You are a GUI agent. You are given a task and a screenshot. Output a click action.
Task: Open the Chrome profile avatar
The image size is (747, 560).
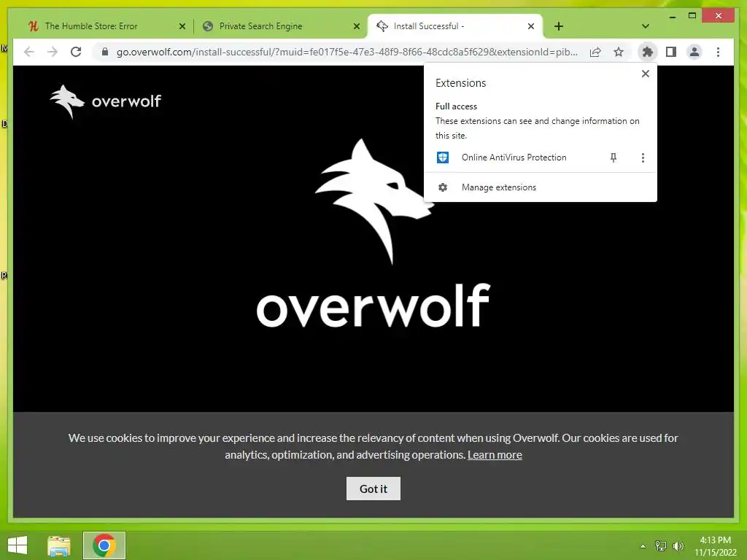tap(694, 52)
